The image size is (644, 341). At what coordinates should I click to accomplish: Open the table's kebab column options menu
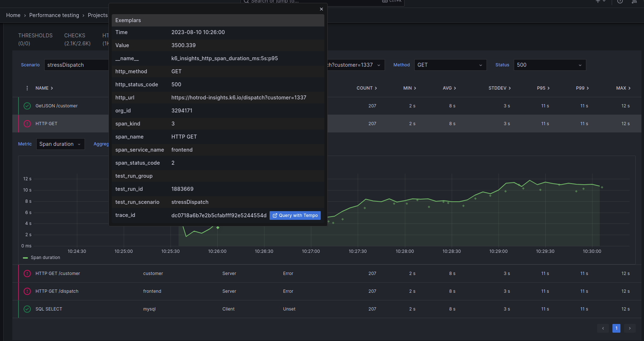(27, 88)
